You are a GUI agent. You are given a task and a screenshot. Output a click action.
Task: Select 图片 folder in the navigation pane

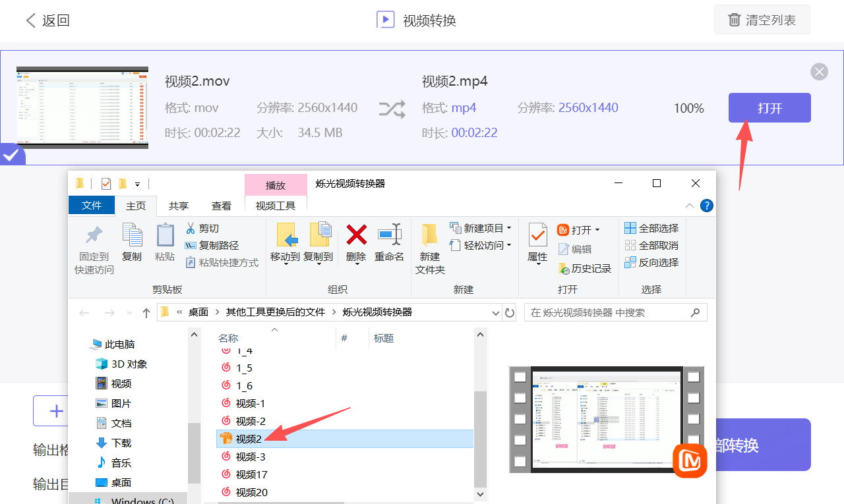(x=113, y=403)
